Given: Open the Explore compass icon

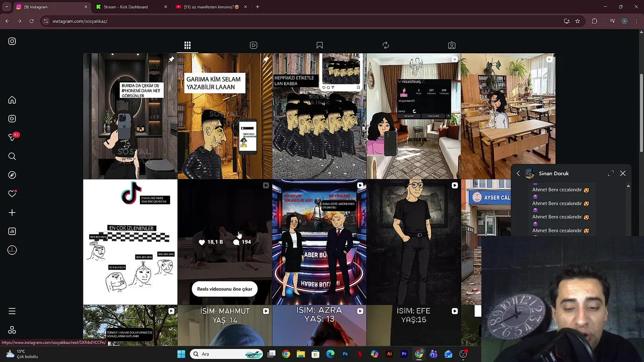Looking at the screenshot, I should (x=12, y=175).
